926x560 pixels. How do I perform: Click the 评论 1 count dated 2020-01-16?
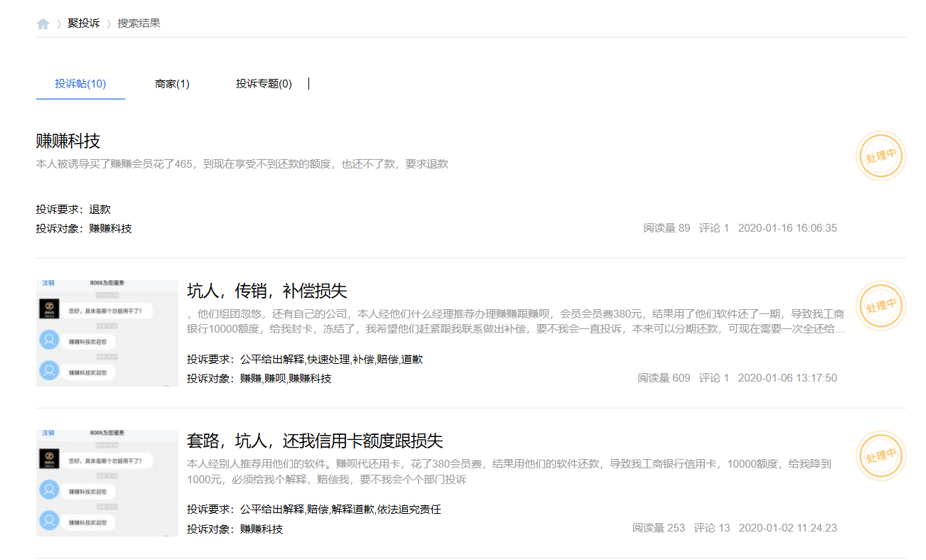(714, 228)
